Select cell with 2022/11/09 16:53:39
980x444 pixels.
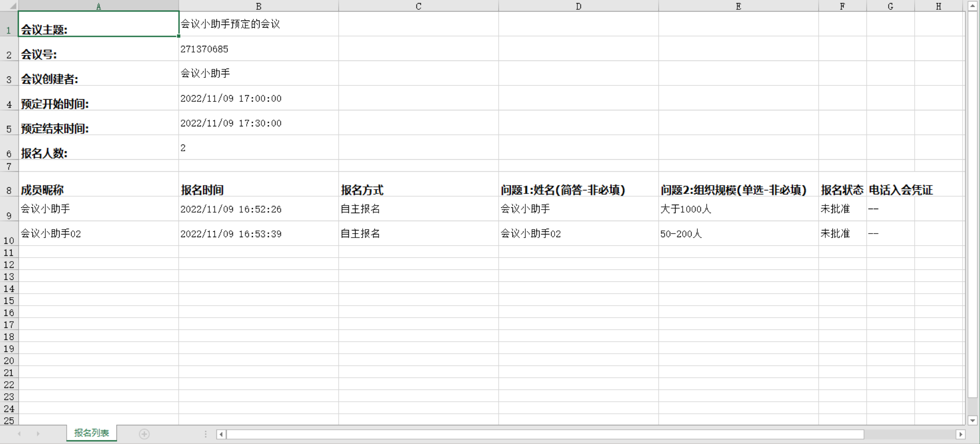pos(258,234)
